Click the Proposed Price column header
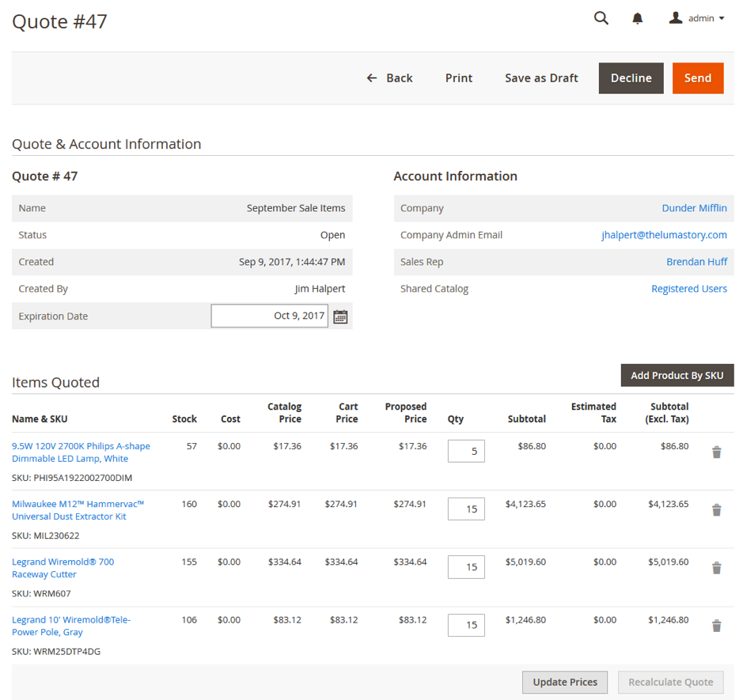This screenshot has height=700, width=743. (406, 413)
